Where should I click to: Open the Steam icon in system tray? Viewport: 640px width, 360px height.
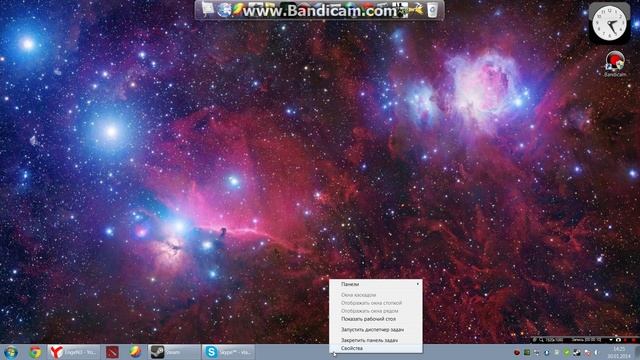577,352
